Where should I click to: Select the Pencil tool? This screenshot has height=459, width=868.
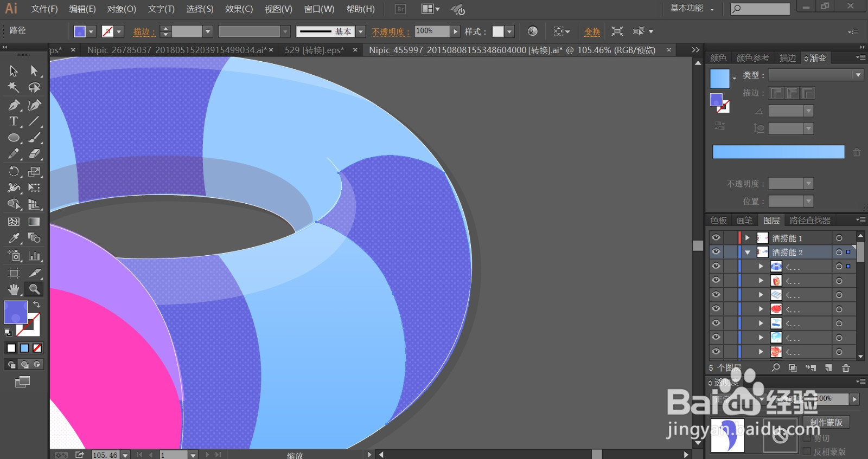click(x=14, y=154)
